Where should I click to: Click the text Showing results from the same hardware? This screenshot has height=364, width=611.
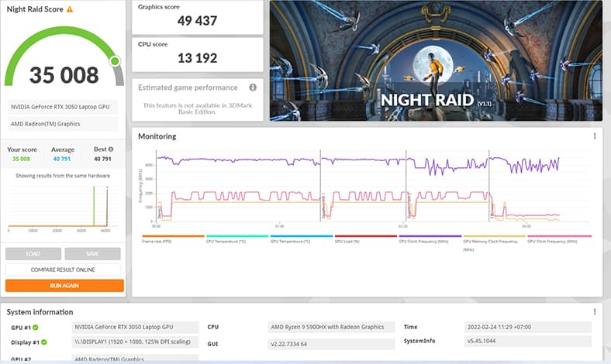pos(63,176)
